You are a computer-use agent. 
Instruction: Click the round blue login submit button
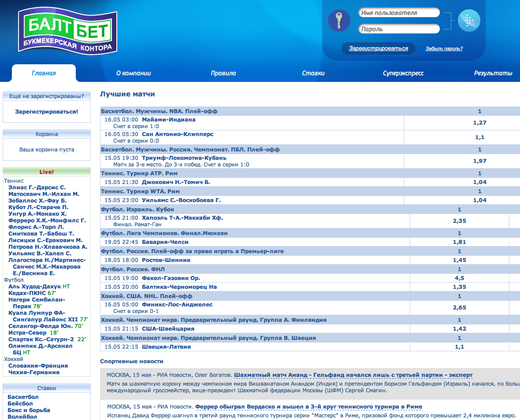pos(469,21)
